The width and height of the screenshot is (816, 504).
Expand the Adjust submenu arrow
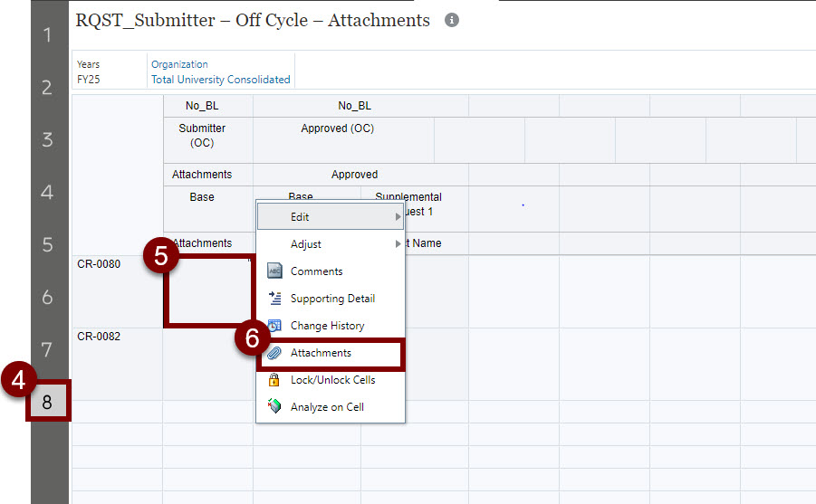tap(398, 244)
